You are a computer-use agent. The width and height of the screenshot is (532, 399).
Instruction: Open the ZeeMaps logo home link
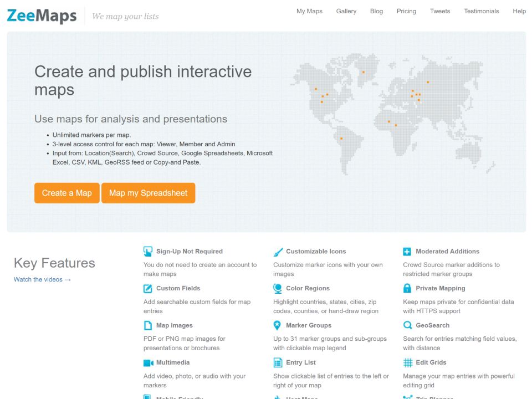pos(42,16)
